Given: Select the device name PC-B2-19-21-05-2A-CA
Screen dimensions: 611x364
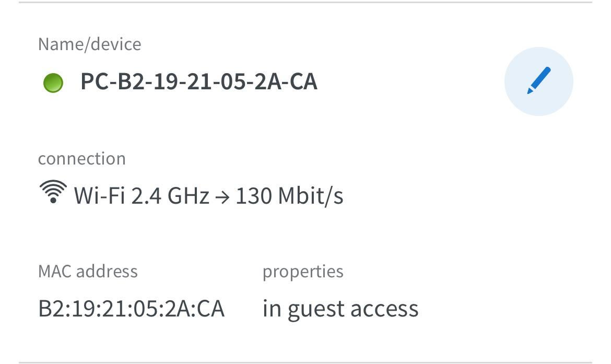Looking at the screenshot, I should (x=198, y=82).
